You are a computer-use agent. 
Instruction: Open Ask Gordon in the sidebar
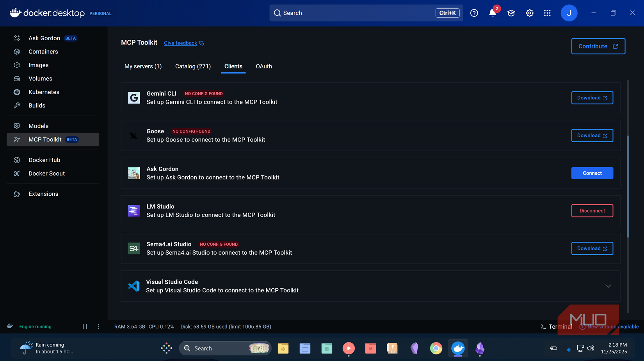point(53,38)
